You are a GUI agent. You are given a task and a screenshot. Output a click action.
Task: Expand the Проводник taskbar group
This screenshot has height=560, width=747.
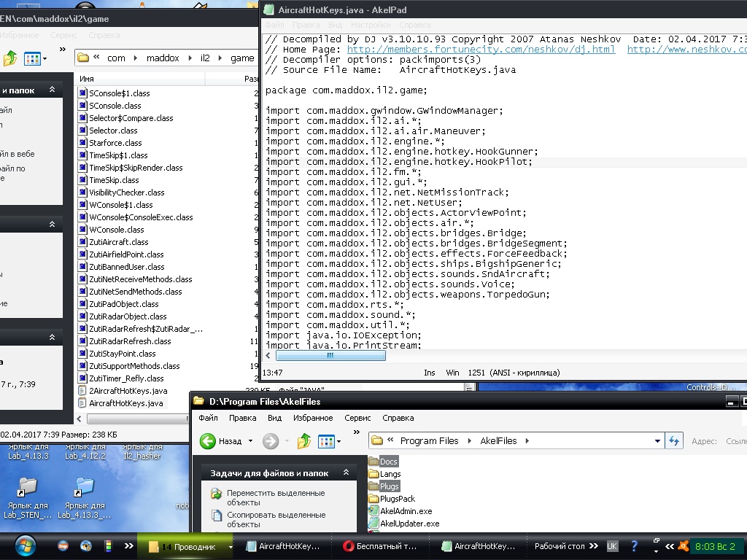tap(231, 546)
